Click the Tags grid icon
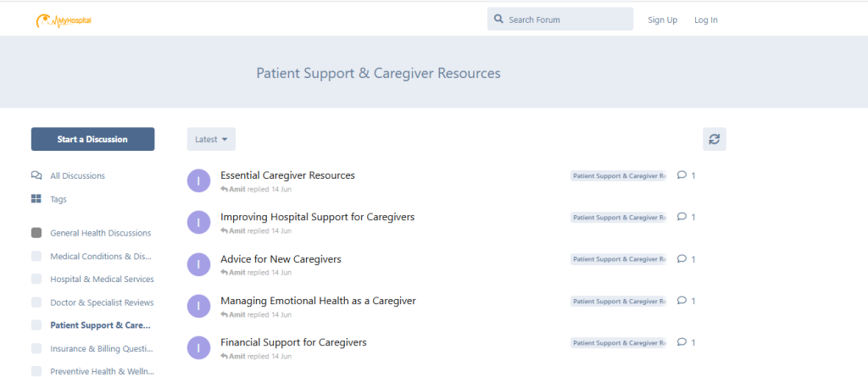Viewport: 868px width, 377px height. (36, 199)
